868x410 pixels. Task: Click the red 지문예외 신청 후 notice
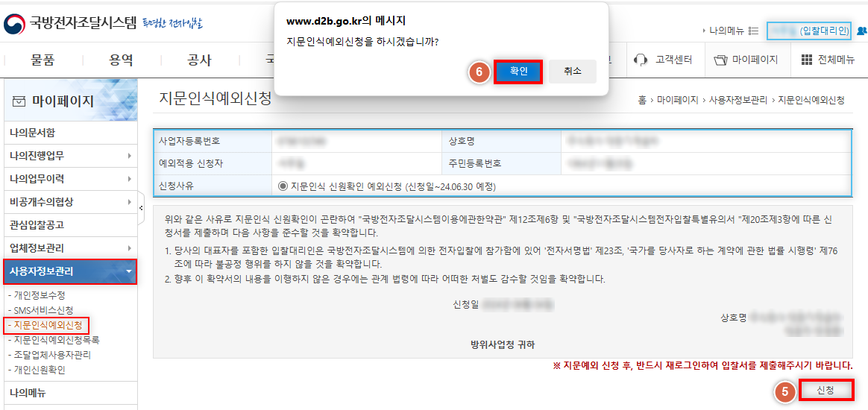pyautogui.click(x=702, y=366)
